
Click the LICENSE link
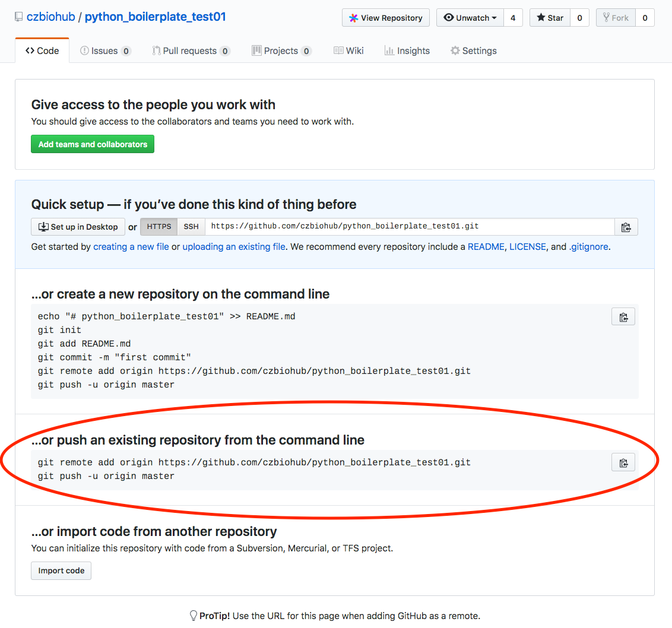pos(528,247)
